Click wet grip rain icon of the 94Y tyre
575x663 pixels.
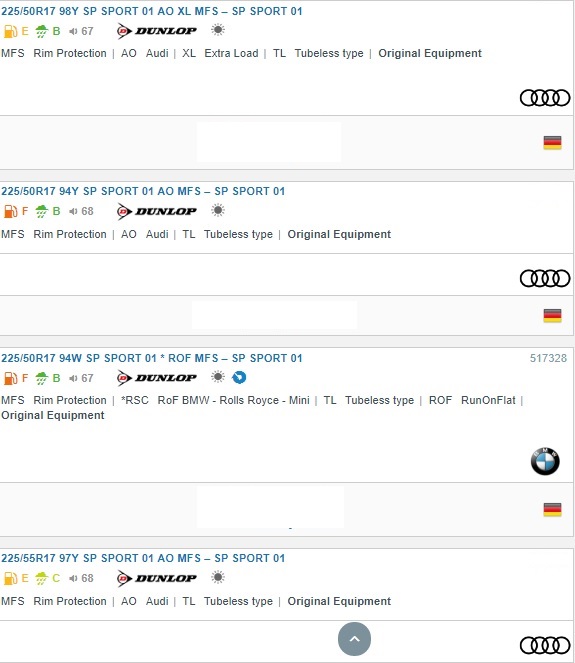click(x=41, y=211)
